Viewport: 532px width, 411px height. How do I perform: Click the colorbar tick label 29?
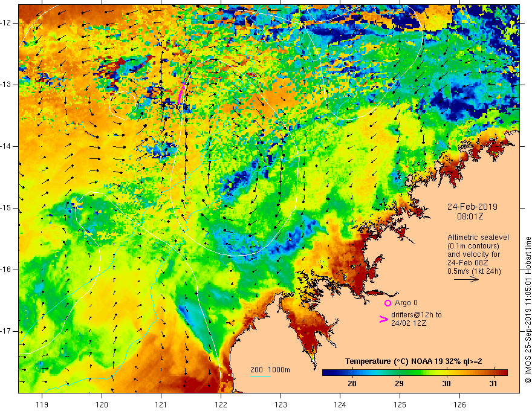399,384
